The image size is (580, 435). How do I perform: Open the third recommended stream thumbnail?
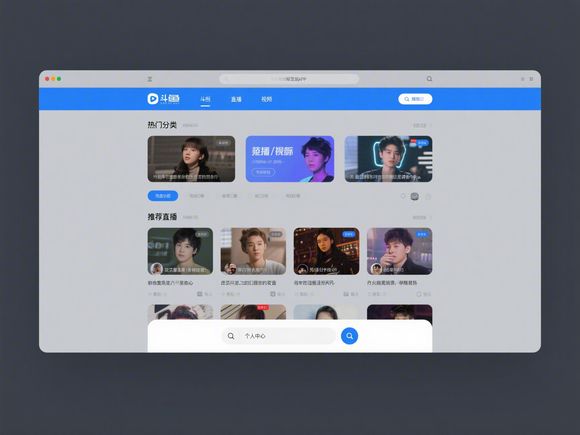coord(326,251)
